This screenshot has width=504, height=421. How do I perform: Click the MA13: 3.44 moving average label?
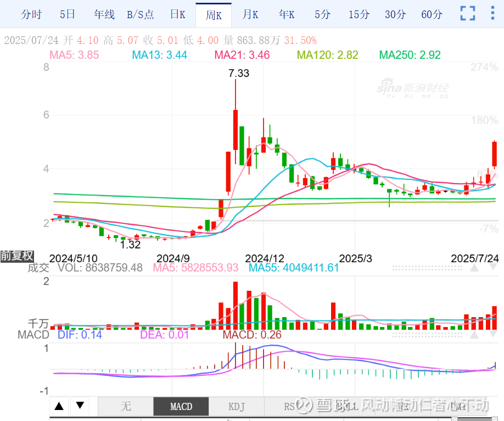(x=159, y=55)
